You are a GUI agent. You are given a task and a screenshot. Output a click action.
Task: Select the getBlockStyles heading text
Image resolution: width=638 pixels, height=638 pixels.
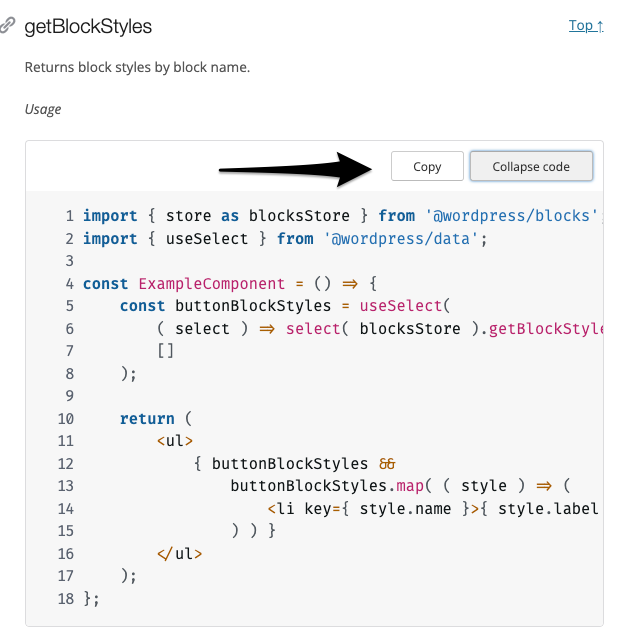tap(88, 27)
